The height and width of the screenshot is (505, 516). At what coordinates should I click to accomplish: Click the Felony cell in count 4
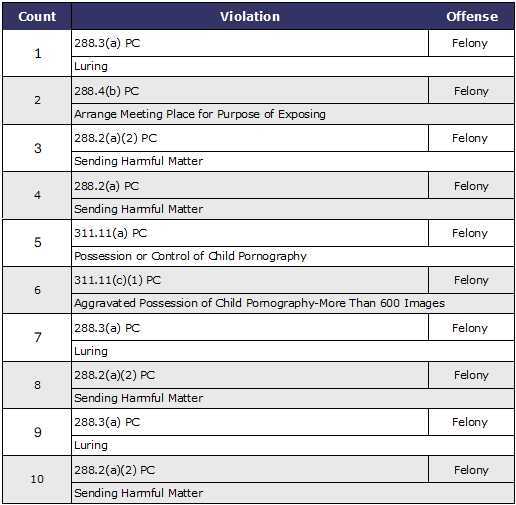point(471,186)
